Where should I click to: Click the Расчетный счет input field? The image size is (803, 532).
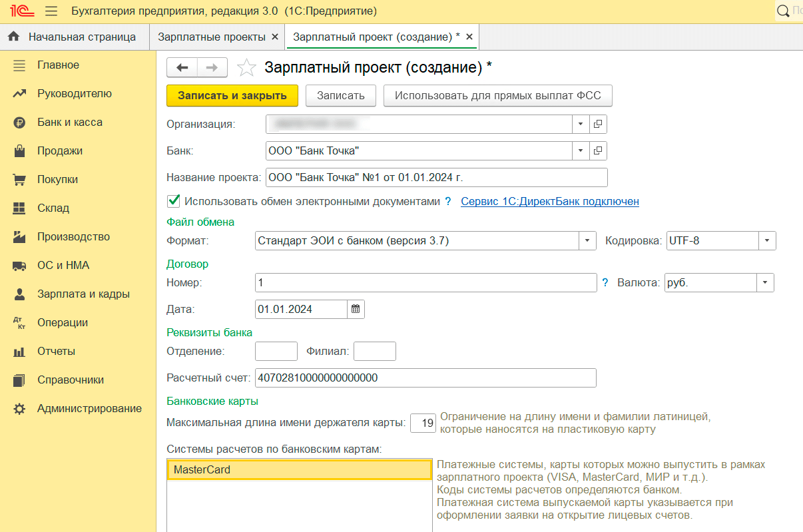click(425, 378)
